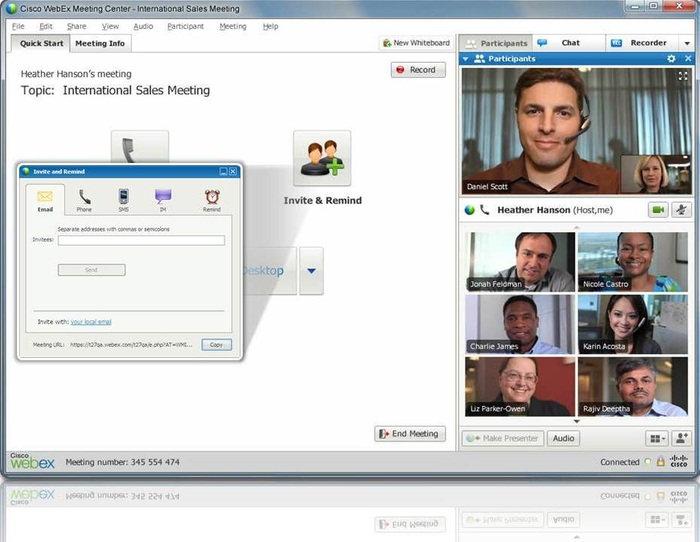Click the Cisco logo in status bar
This screenshot has height=542, width=700.
tap(679, 461)
